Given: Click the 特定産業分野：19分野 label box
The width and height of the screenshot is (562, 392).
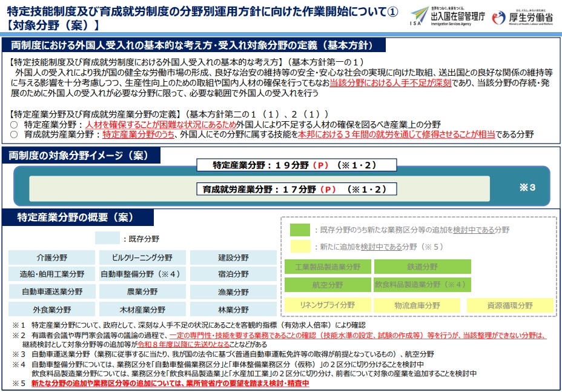Looking at the screenshot, I should click(x=296, y=165).
